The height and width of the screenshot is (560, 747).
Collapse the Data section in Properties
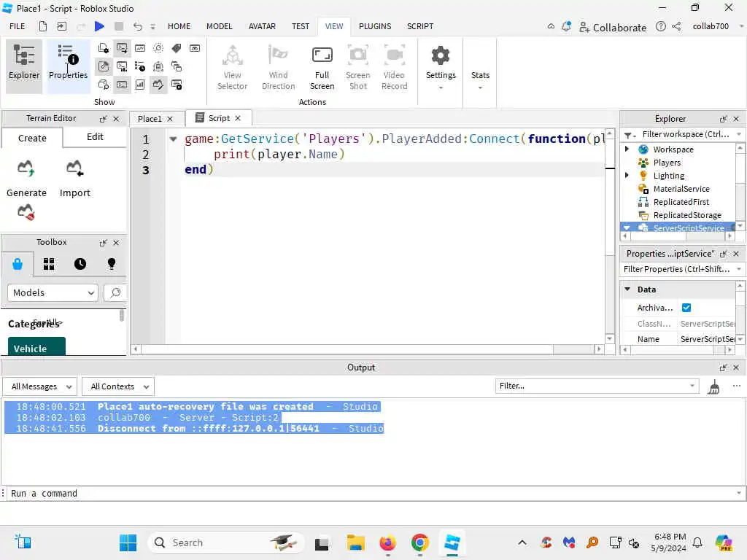point(627,289)
